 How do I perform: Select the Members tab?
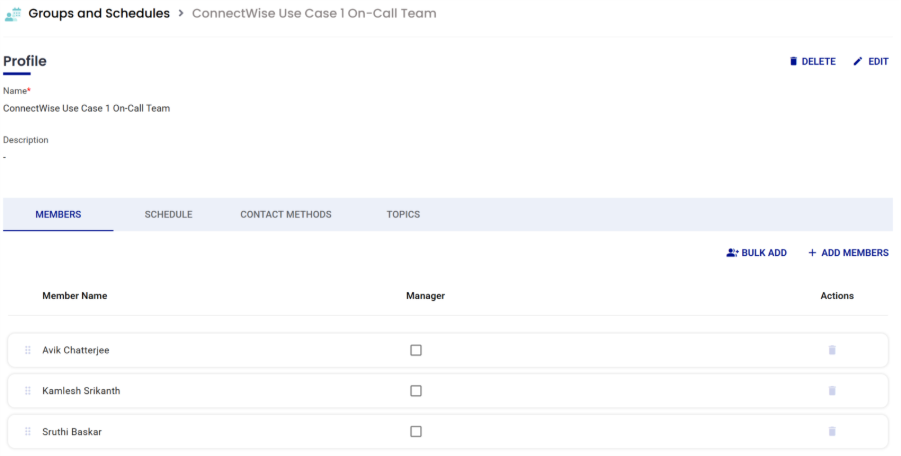tap(58, 214)
